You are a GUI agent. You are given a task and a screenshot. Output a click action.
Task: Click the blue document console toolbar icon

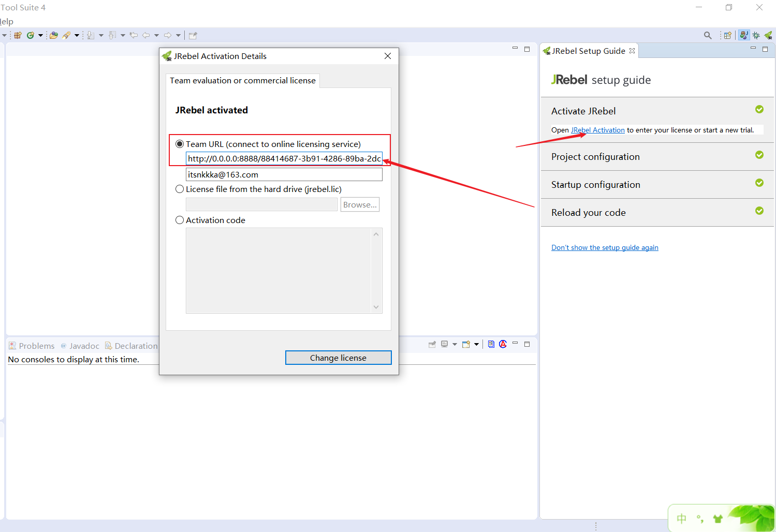pyautogui.click(x=491, y=344)
